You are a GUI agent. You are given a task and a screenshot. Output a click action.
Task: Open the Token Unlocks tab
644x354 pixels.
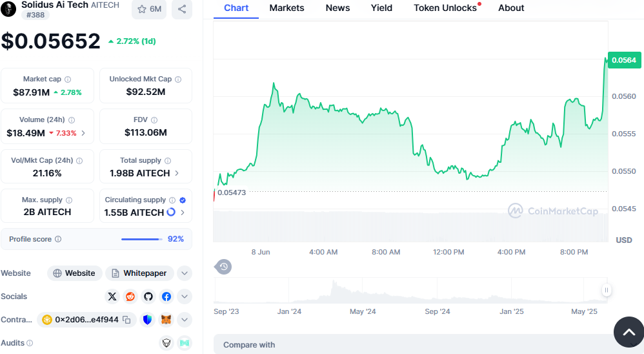coord(445,8)
